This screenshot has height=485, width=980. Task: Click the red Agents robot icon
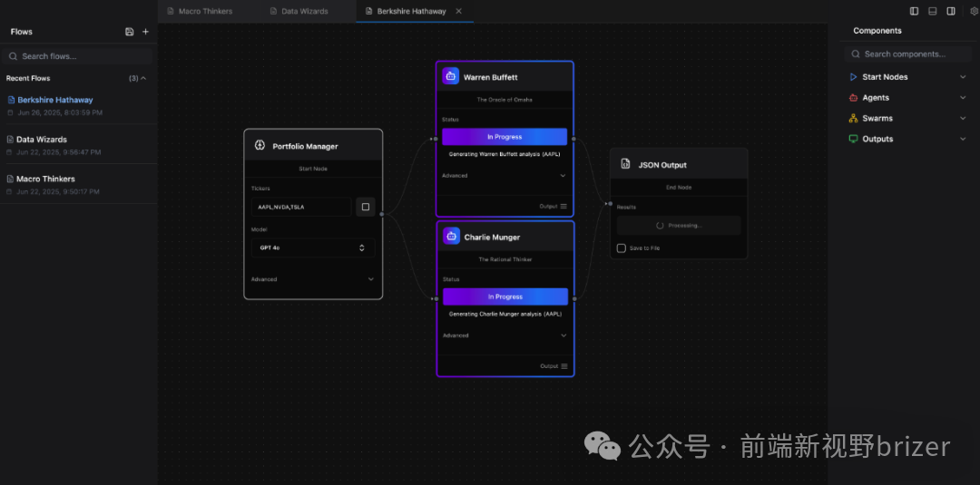pyautogui.click(x=853, y=98)
